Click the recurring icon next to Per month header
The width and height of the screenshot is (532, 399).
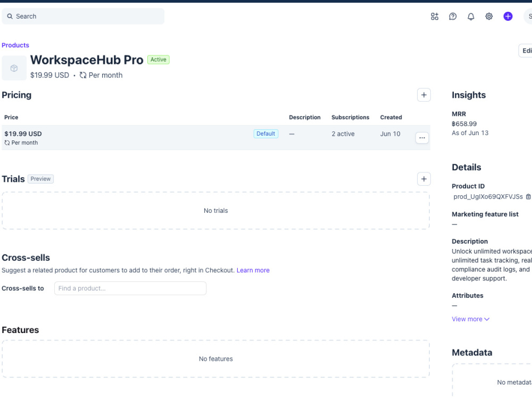click(x=83, y=75)
